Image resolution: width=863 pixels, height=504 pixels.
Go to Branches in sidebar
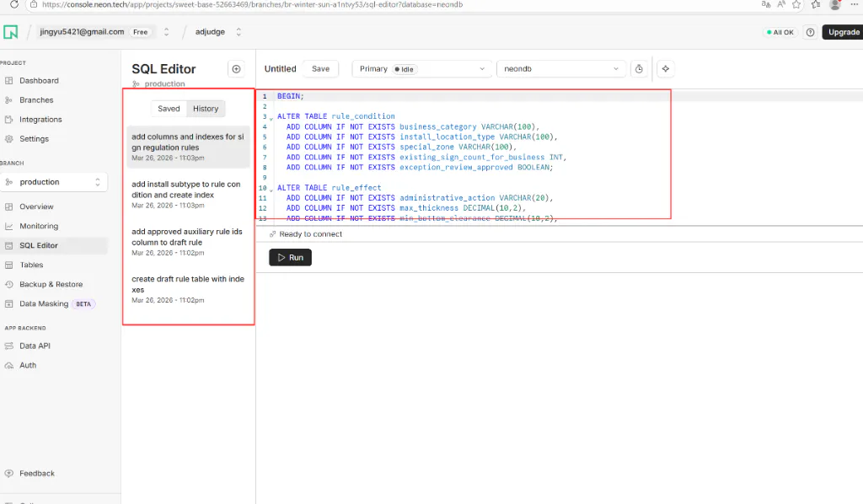coord(36,99)
